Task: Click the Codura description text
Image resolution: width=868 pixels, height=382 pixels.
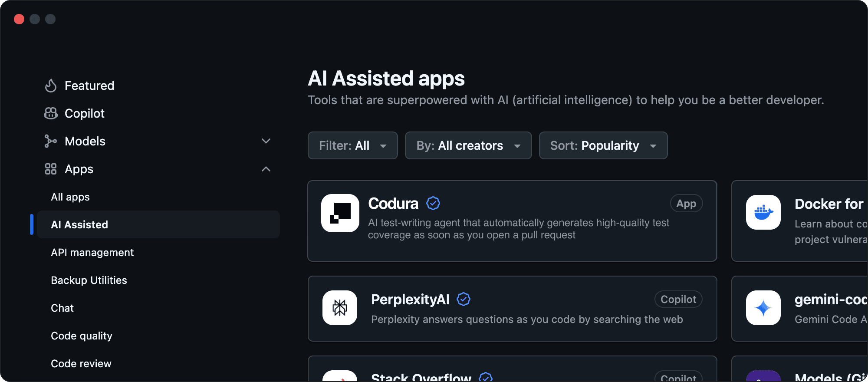Action: (519, 229)
